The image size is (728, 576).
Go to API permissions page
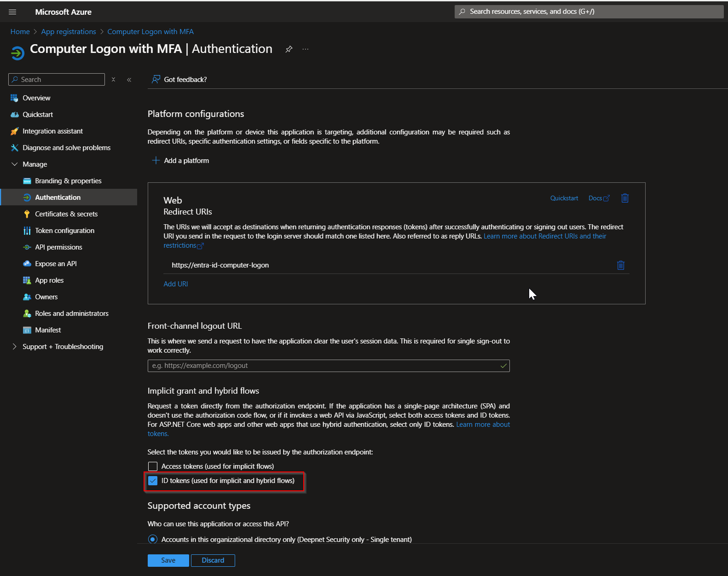coord(58,247)
